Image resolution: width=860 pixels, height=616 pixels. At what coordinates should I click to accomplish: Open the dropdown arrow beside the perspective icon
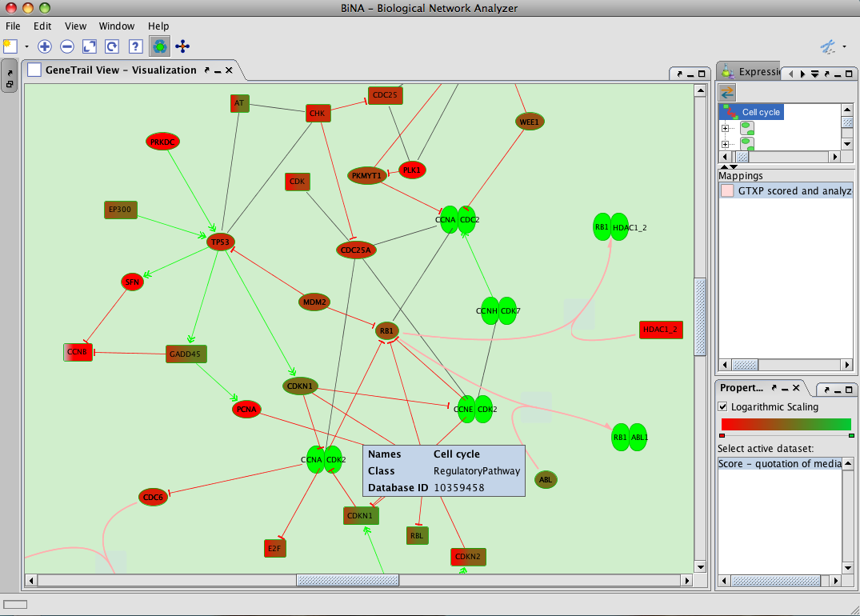(x=844, y=47)
